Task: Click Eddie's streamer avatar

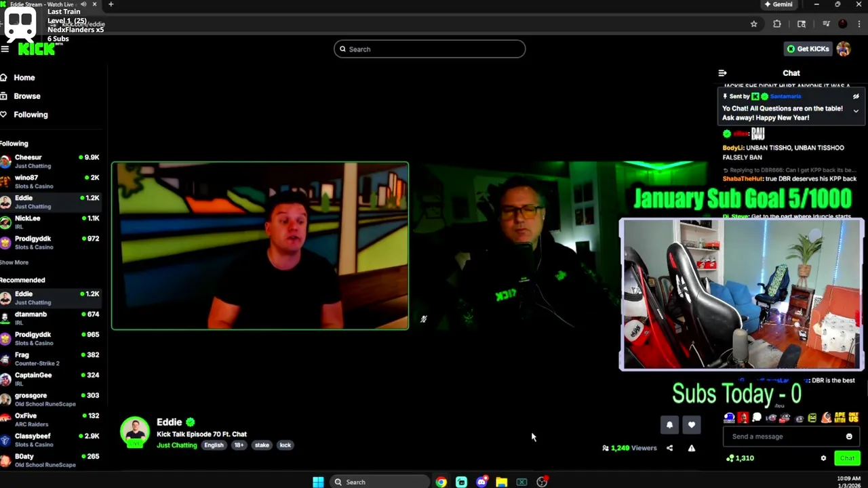Action: [135, 432]
